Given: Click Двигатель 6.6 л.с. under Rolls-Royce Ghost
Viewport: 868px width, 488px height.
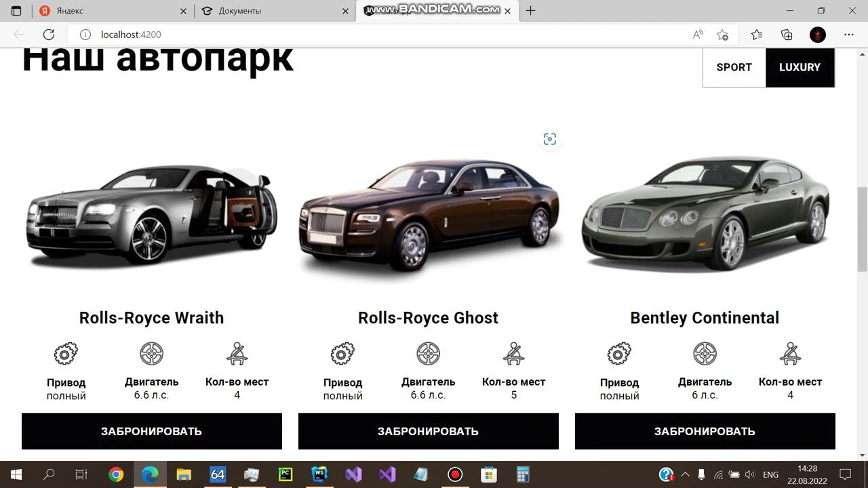Looking at the screenshot, I should point(428,388).
